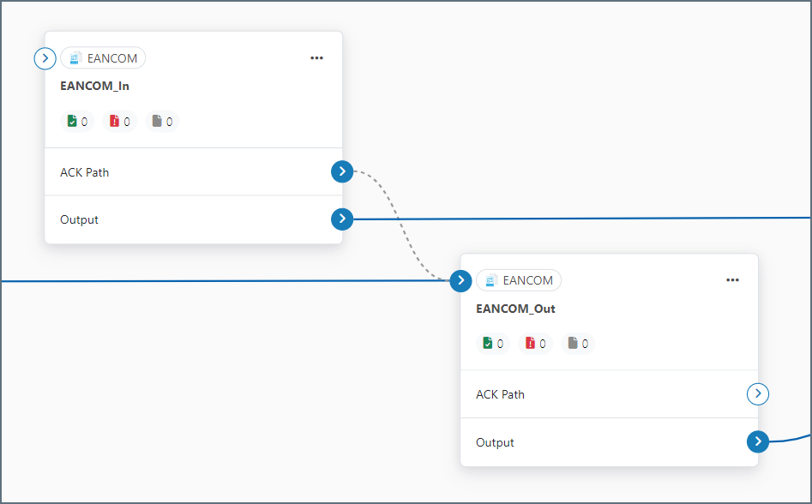Click the EANCOM_Out connector title
The width and height of the screenshot is (812, 504).
tap(515, 309)
